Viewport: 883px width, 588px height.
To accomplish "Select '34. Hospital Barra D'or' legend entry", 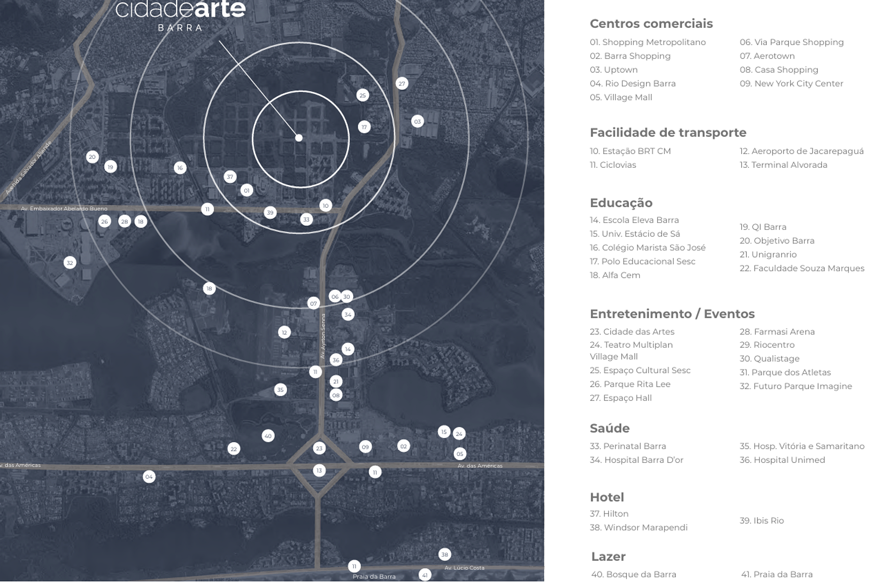I will coord(636,460).
